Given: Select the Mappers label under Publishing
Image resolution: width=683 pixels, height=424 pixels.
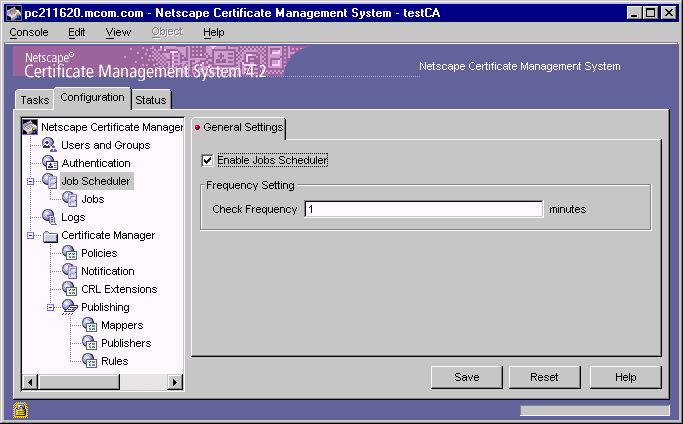Looking at the screenshot, I should point(122,325).
